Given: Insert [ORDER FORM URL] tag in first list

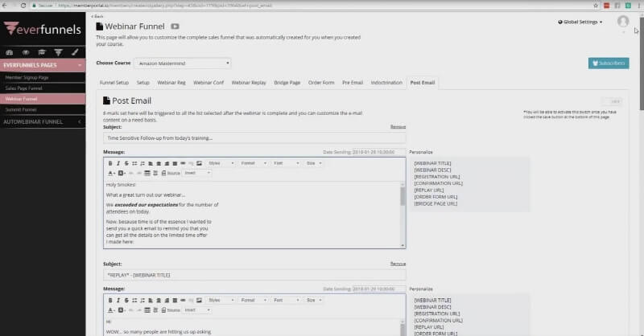Looking at the screenshot, I should click(x=436, y=197).
